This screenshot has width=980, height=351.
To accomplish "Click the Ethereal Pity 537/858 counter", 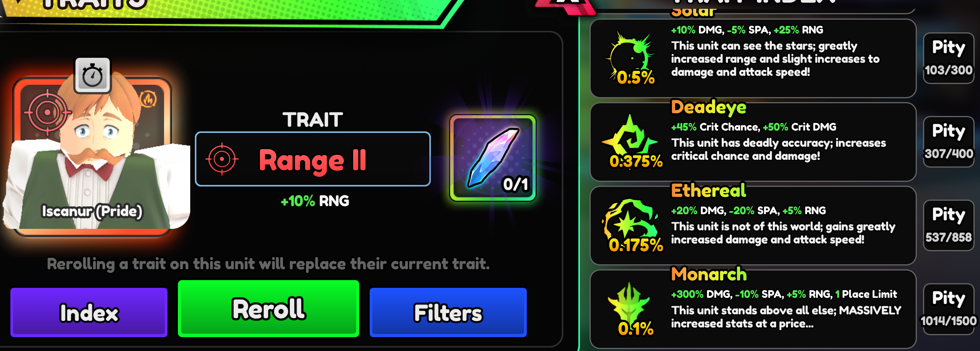I will click(948, 225).
